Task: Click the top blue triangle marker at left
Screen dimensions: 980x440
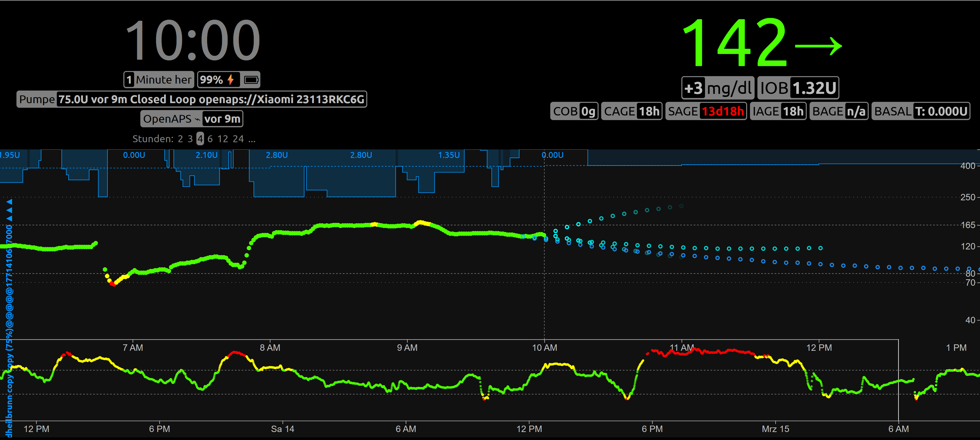Action: coord(10,201)
